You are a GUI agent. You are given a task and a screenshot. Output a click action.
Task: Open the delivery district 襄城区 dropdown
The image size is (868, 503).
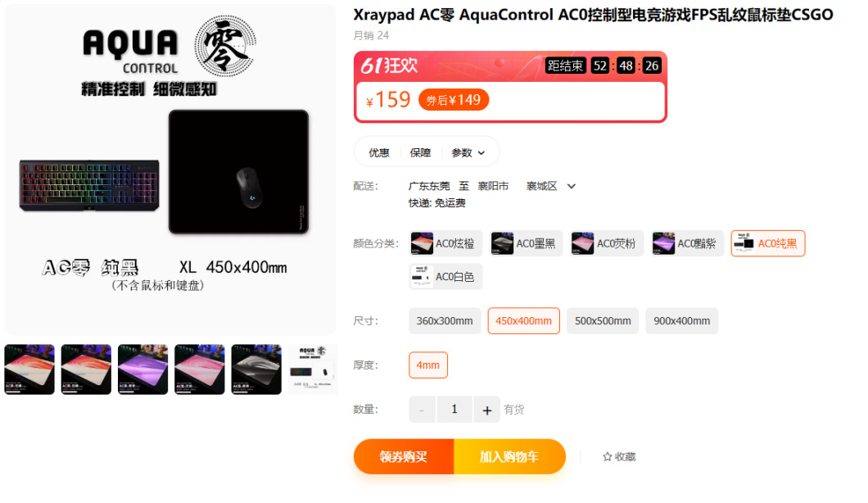click(x=572, y=186)
